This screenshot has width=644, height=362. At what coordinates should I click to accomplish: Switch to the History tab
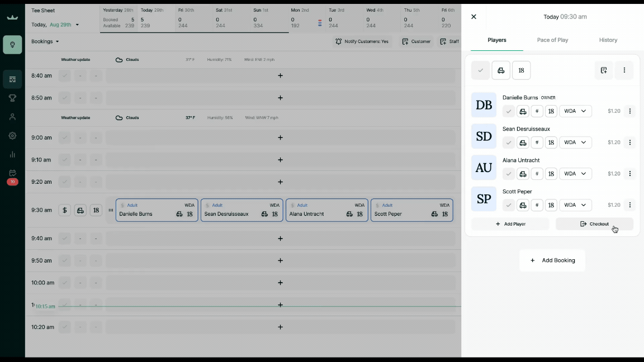608,40
